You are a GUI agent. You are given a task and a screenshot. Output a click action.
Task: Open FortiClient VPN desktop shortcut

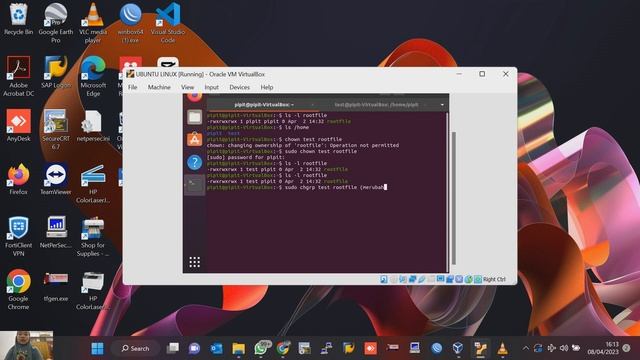pos(18,236)
